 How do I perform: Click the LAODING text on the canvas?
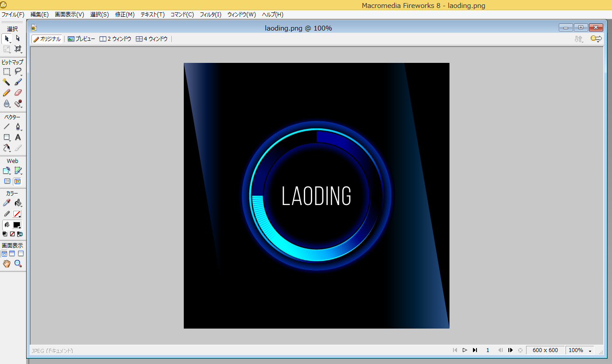(317, 196)
